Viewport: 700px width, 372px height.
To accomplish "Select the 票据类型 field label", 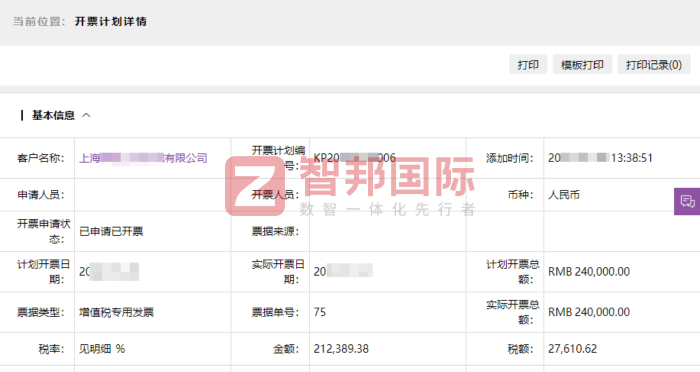I will coord(41,312).
